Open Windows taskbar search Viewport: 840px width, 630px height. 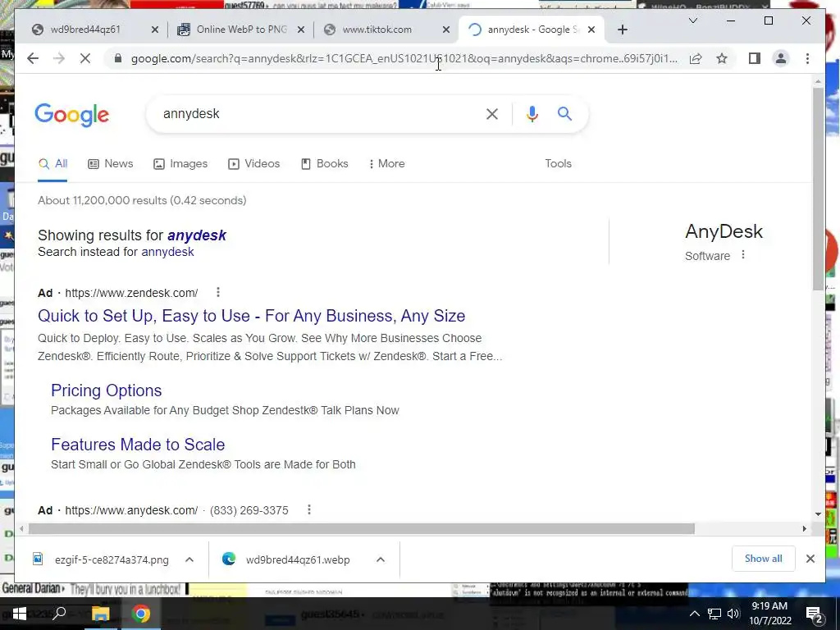pos(59,614)
